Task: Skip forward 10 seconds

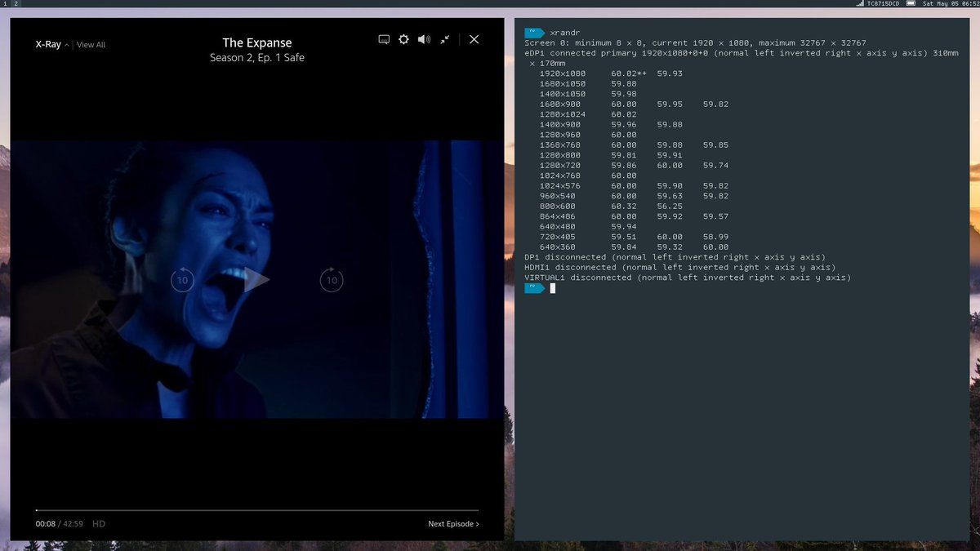Action: coord(332,280)
